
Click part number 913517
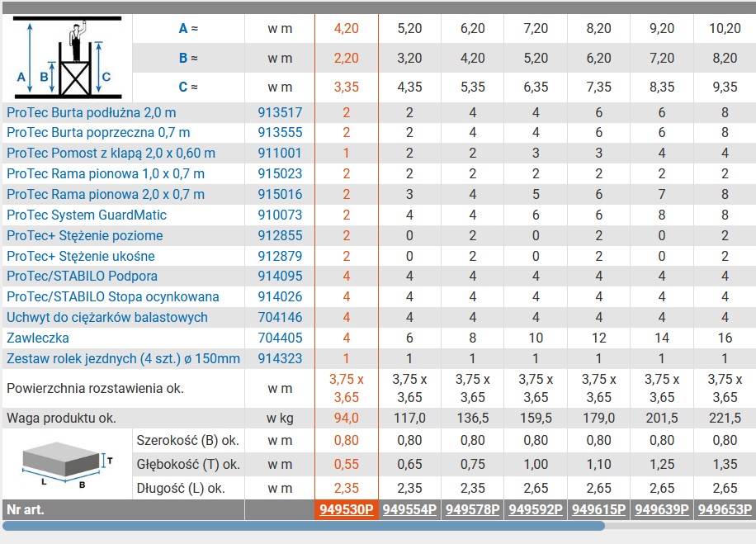(280, 113)
